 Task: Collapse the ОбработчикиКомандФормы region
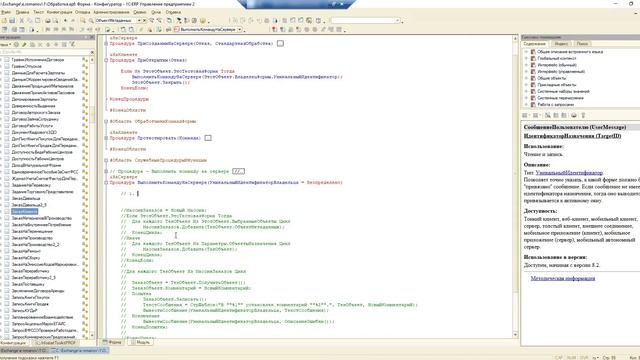click(106, 121)
